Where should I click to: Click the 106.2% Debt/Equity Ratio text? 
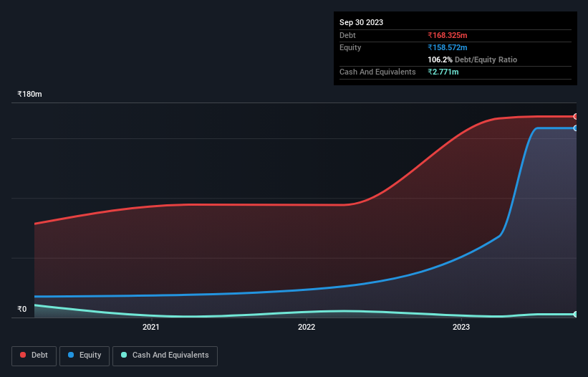coord(472,59)
